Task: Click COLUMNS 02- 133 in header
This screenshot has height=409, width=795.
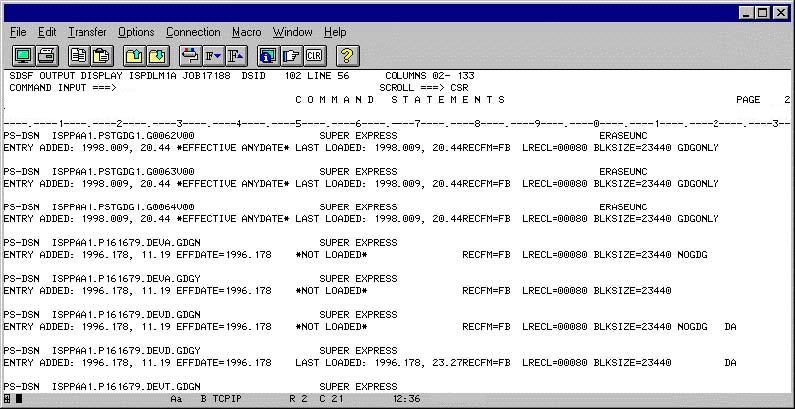Action: click(x=430, y=76)
